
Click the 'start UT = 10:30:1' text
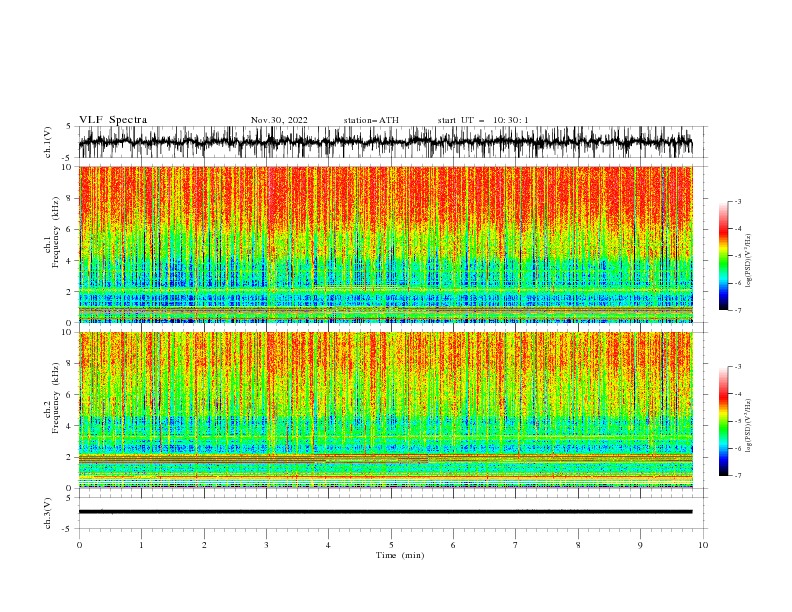(483, 120)
